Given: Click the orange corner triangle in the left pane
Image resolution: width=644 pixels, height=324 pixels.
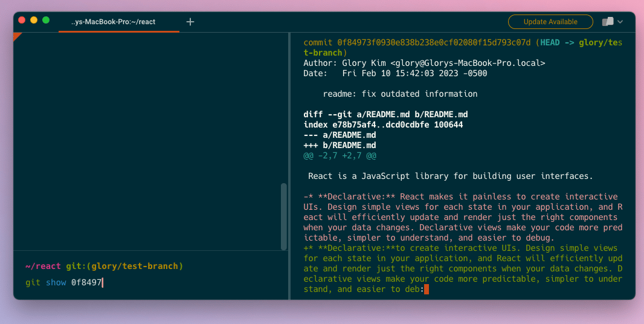Looking at the screenshot, I should pos(16,36).
